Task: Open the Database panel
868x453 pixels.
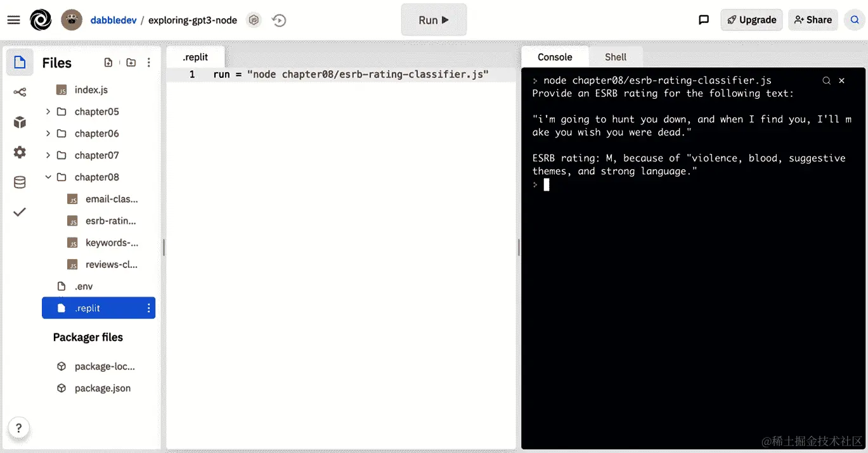Action: point(19,182)
